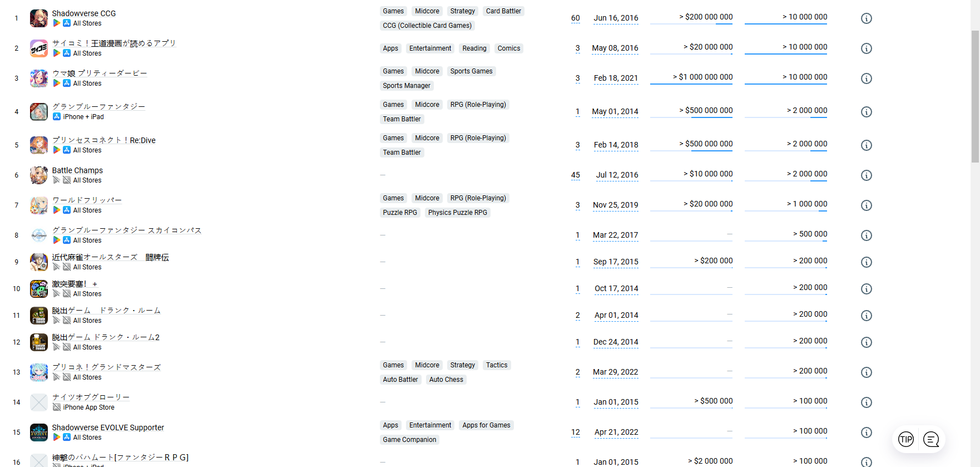
Task: Click ウマ娘 プリティーダービー app icon
Action: pos(39,78)
